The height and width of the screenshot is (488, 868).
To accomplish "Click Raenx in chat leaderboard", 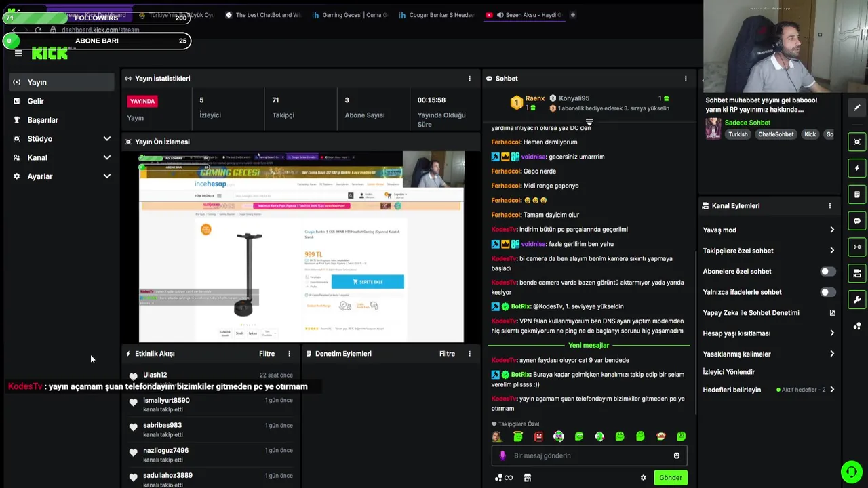I will coord(535,98).
